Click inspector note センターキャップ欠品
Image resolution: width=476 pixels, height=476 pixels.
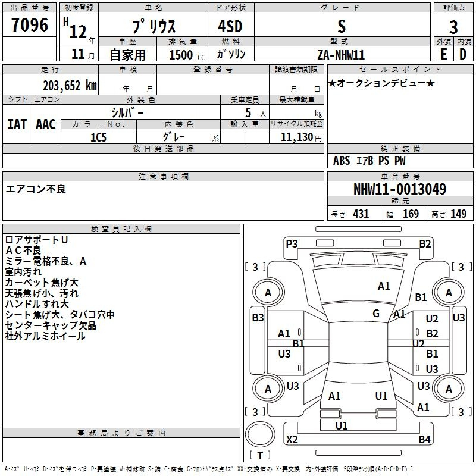click(51, 325)
